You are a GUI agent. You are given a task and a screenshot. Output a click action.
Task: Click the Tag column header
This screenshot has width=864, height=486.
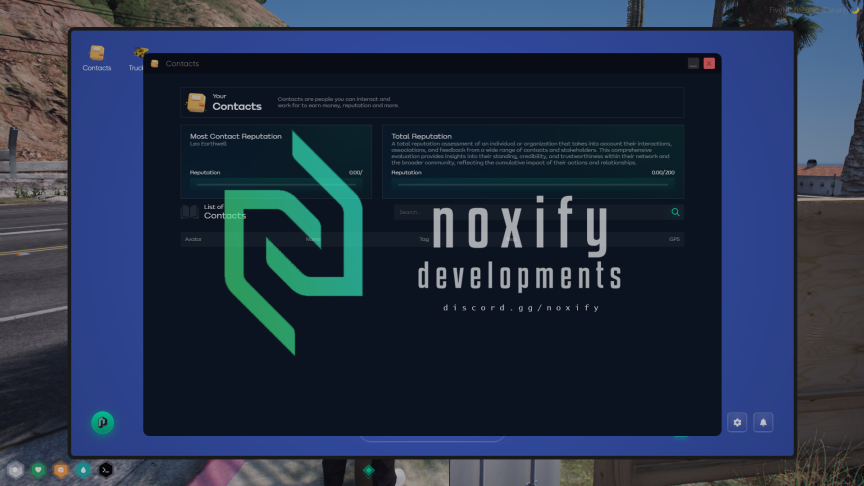coord(424,239)
